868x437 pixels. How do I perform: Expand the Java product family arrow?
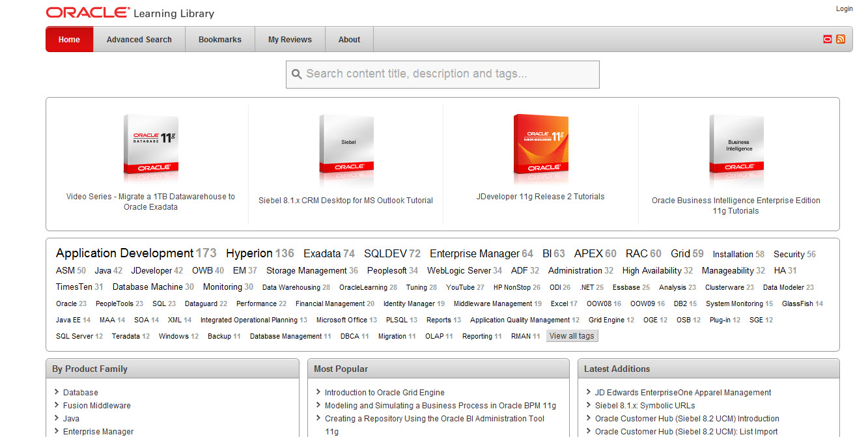(x=57, y=418)
